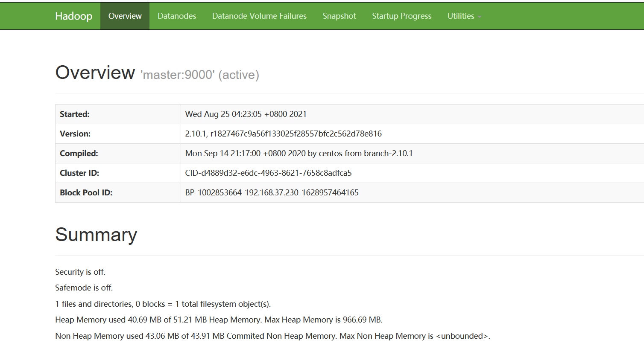Image resolution: width=644 pixels, height=343 pixels.
Task: Open Datanode Volume Failures tab
Action: point(259,16)
